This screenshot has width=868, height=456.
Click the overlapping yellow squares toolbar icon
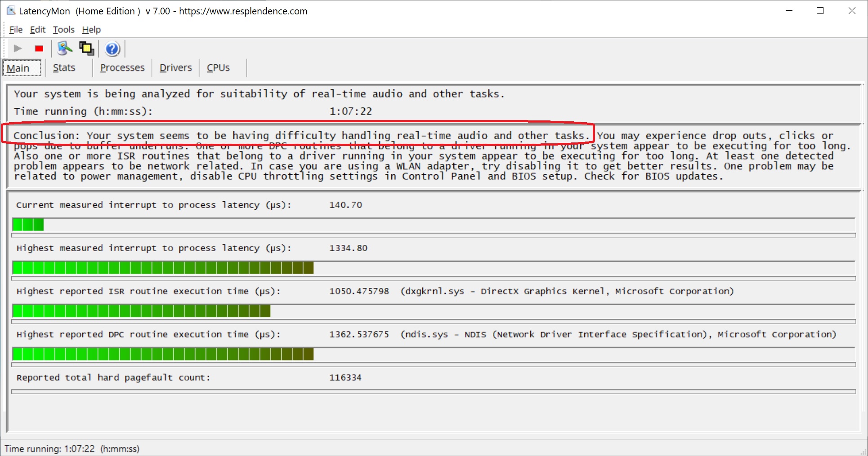[86, 49]
